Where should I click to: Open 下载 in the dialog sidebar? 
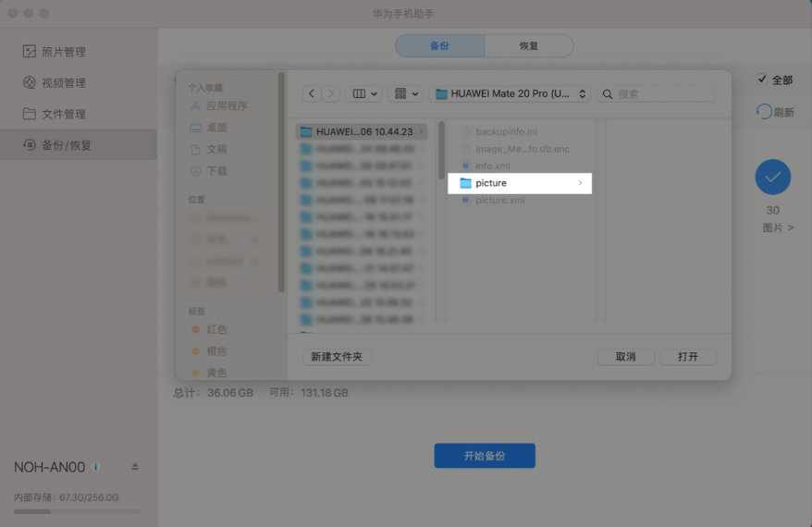[x=209, y=171]
